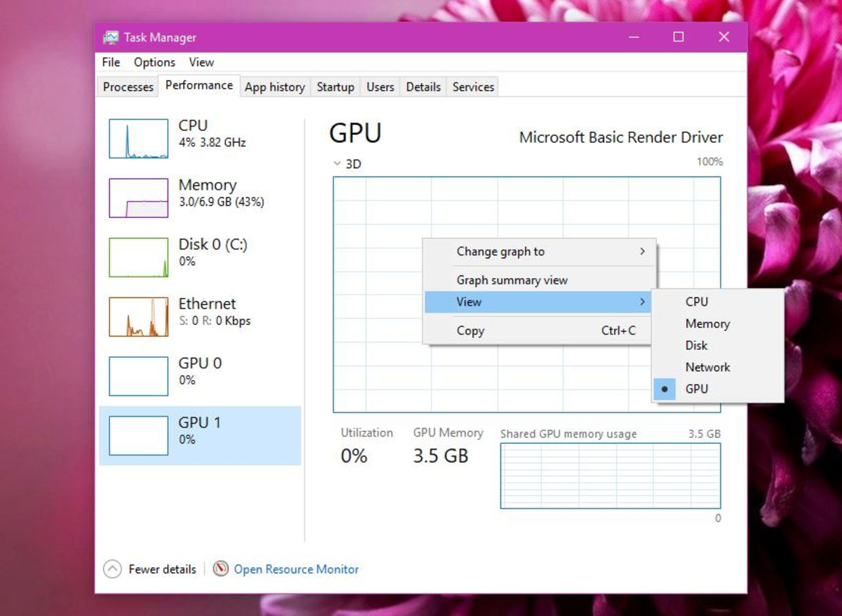Open Resource Monitor link
This screenshot has height=616, width=842.
coord(296,569)
